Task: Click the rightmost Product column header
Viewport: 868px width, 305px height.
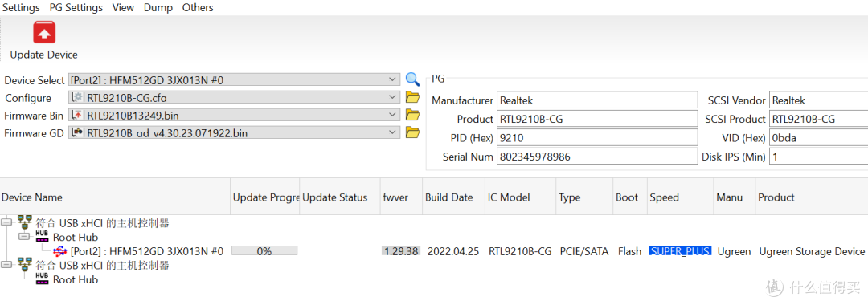Action: click(x=811, y=197)
